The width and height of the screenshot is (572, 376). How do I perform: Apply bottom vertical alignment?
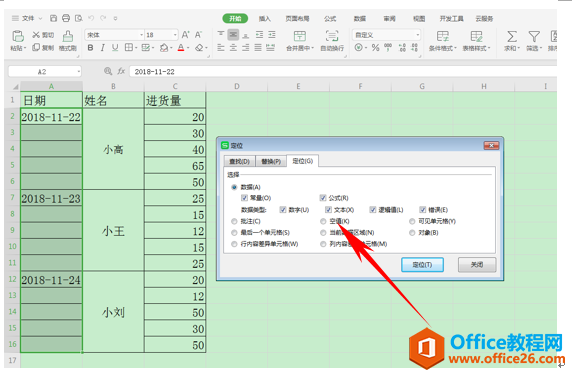coord(246,35)
